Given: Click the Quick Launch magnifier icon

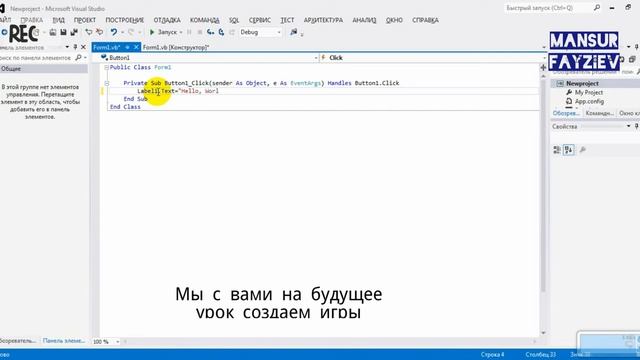Looking at the screenshot, I should click(x=597, y=8).
